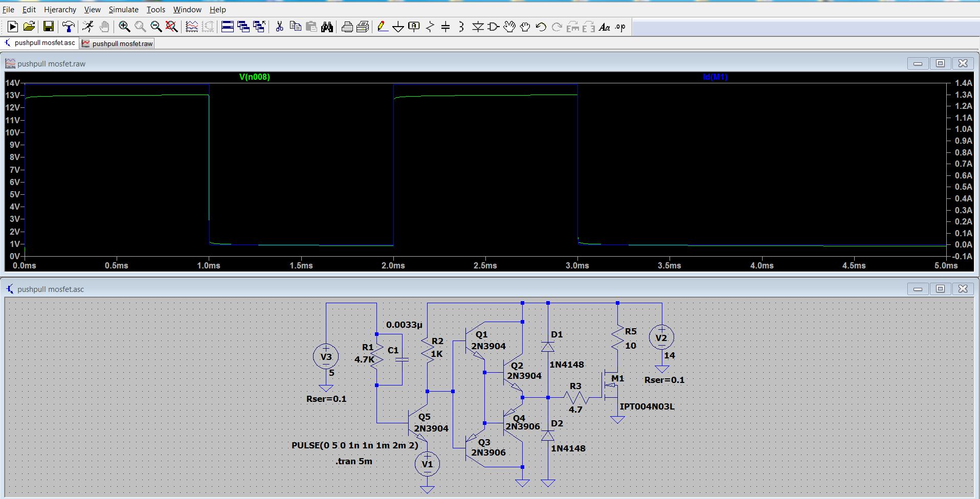Screen dimensions: 980x499
Task: Click the .tran 5m directive
Action: pyautogui.click(x=354, y=461)
